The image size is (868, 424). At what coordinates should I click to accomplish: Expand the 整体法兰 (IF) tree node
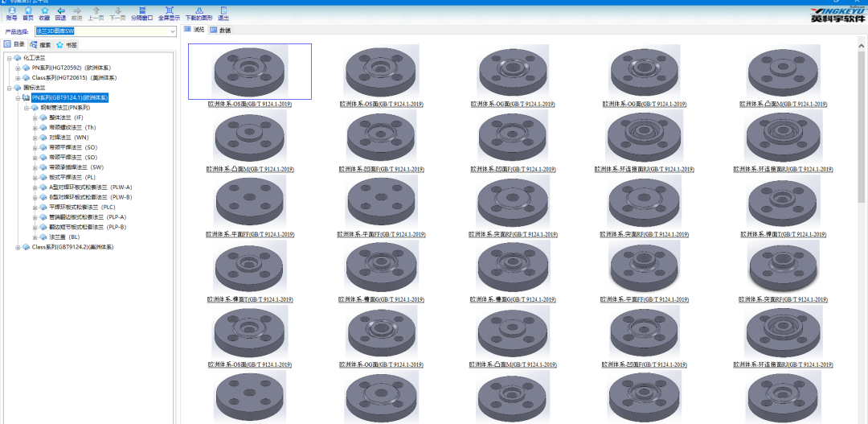(x=35, y=117)
